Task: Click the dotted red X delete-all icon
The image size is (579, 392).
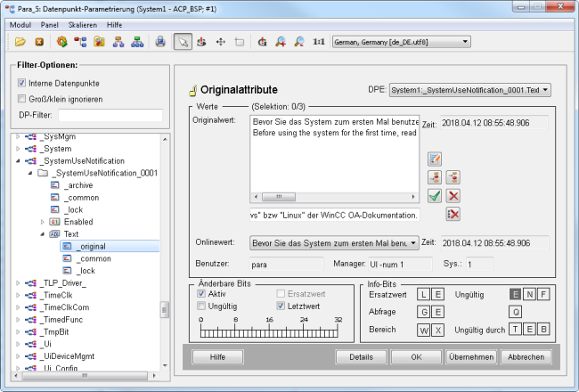Action: click(x=453, y=214)
